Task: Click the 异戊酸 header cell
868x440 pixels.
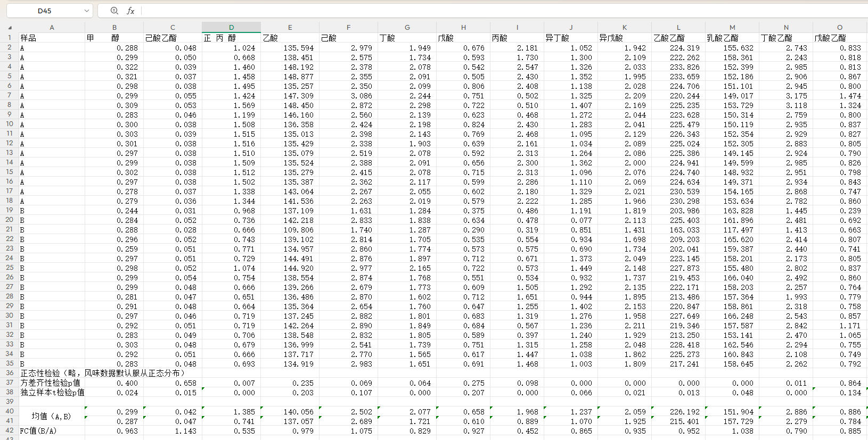Action: click(x=624, y=38)
